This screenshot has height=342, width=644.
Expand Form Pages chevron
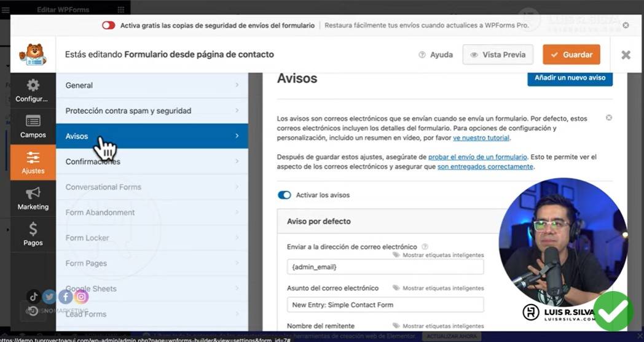pyautogui.click(x=237, y=263)
